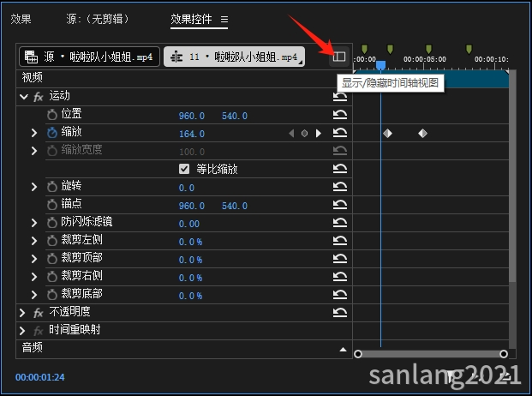Click the timecode 00:00:01:24
The image size is (532, 396).
(x=39, y=377)
